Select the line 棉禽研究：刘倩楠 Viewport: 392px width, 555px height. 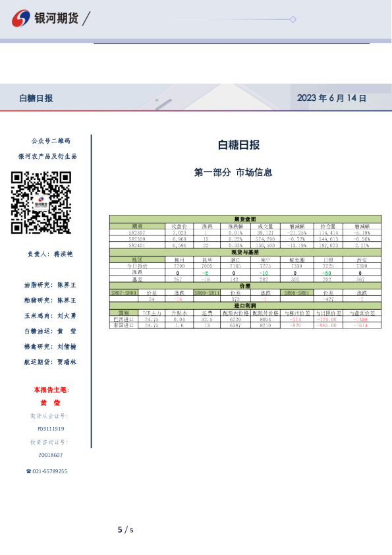click(50, 347)
